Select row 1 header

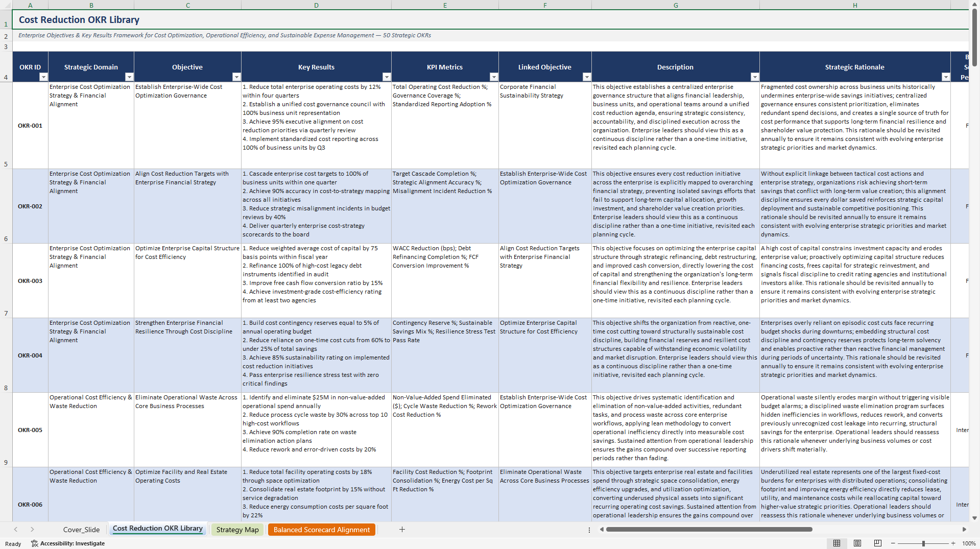point(6,20)
